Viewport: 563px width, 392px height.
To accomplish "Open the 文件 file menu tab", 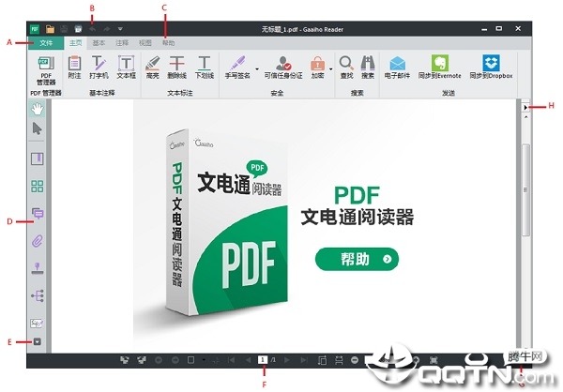I will click(x=46, y=43).
